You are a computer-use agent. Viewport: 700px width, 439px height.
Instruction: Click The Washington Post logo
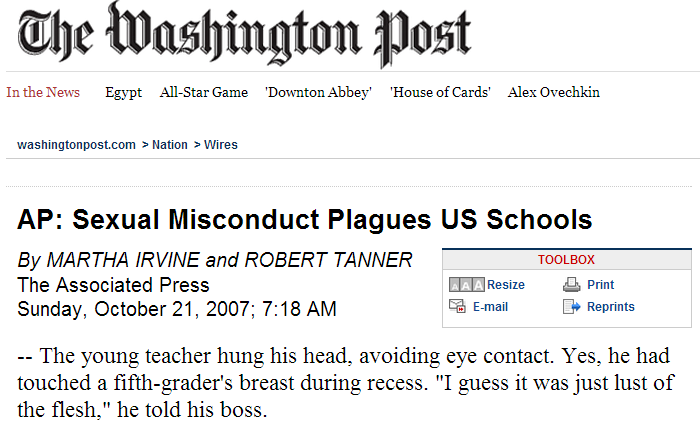pos(244,33)
